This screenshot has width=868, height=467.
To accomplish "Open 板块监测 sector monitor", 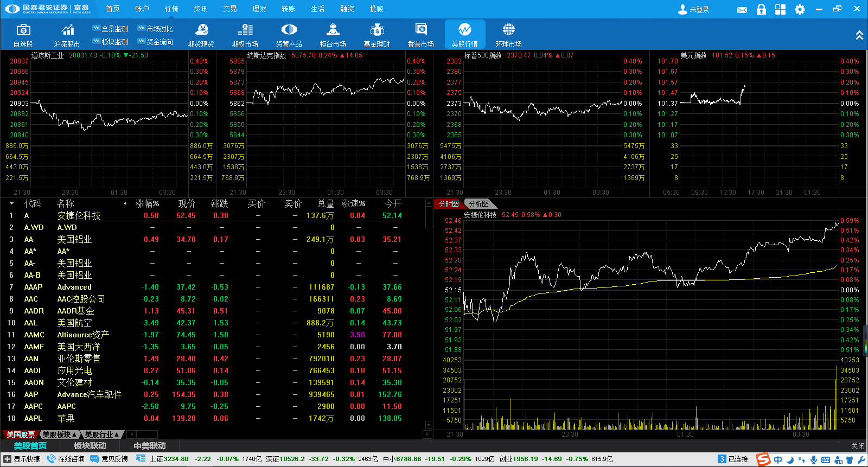I will [x=110, y=42].
